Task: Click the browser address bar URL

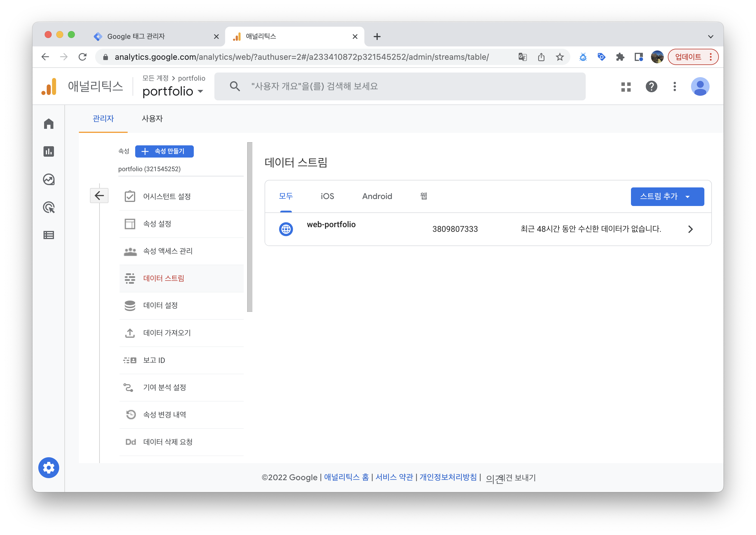Action: (x=302, y=57)
